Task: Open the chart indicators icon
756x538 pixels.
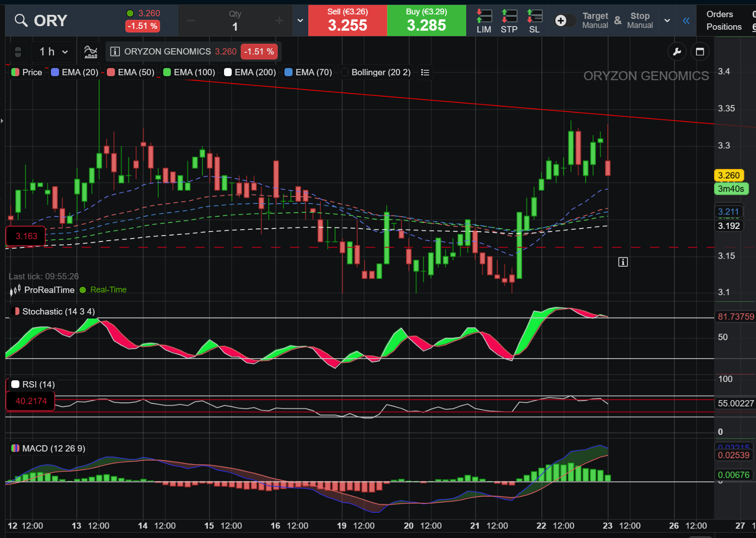Action: pos(91,52)
